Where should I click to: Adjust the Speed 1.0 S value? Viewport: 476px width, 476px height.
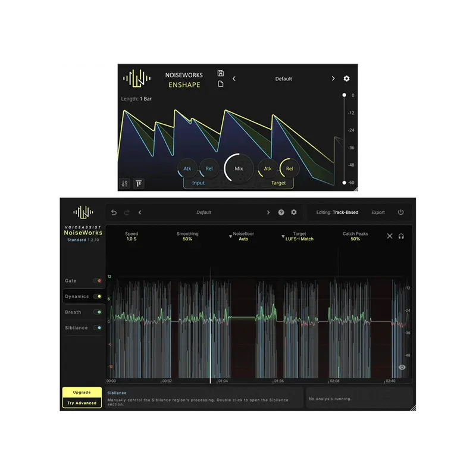pos(131,239)
